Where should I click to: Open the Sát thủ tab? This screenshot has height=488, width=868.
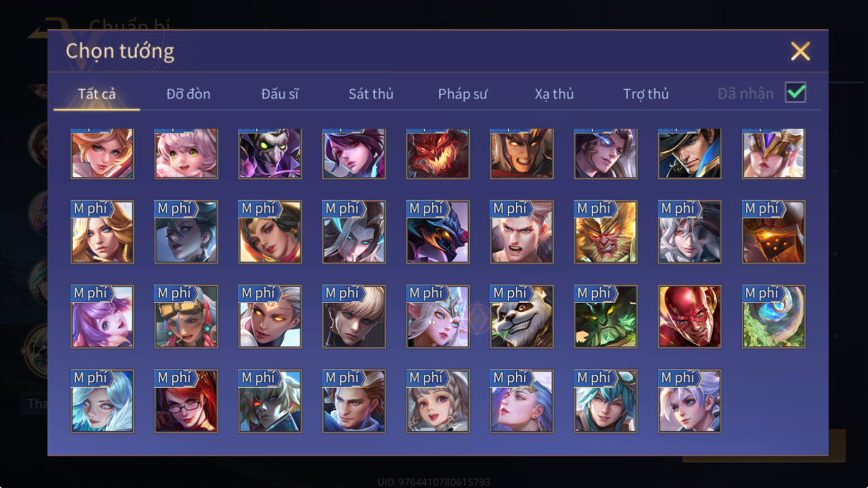371,94
